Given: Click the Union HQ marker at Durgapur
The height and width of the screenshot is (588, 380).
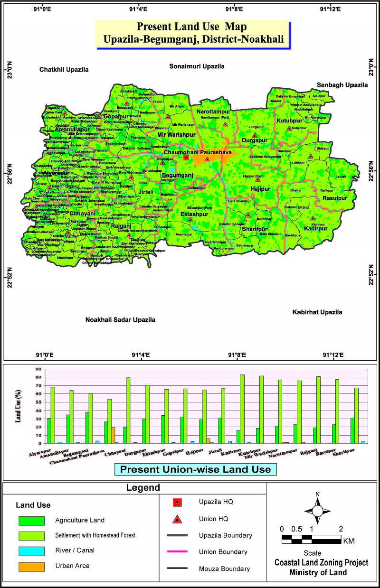Looking at the screenshot, I should click(x=255, y=135).
